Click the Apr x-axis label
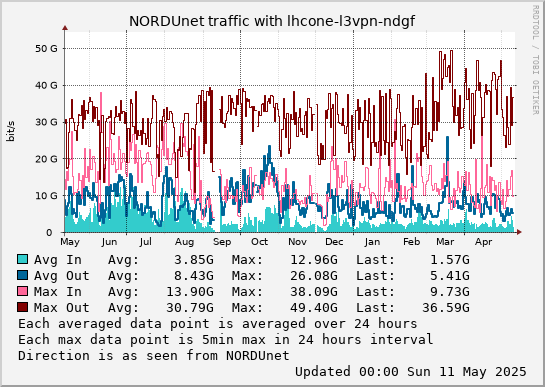Screen dimensions: 545x387 click(484, 242)
